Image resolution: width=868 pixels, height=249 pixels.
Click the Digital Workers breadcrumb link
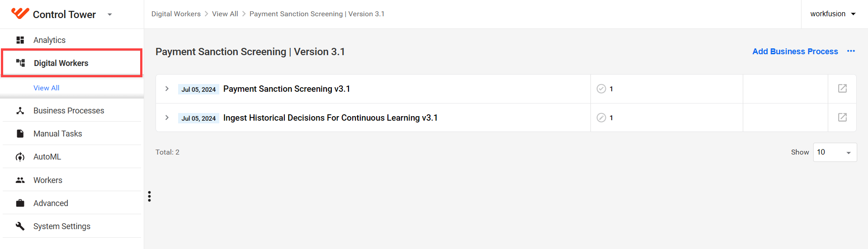(176, 14)
